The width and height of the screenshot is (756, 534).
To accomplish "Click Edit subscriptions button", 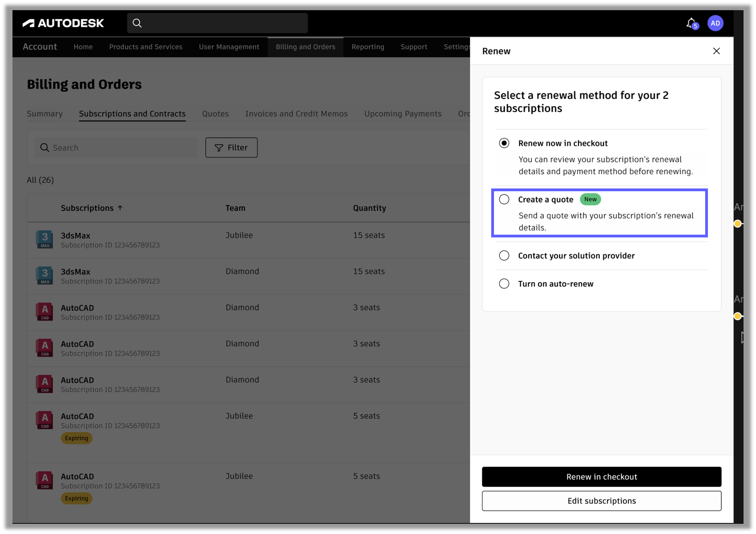I will (x=602, y=501).
